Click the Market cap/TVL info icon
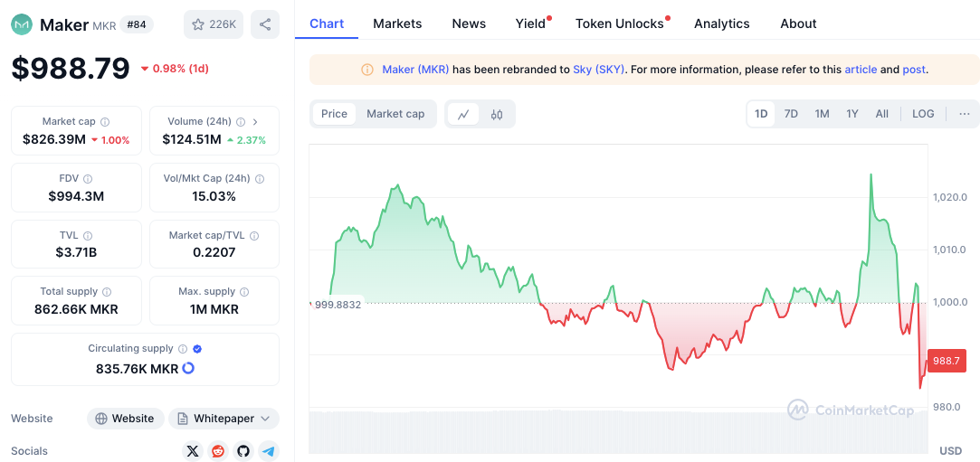Image resolution: width=980 pixels, height=462 pixels. click(x=253, y=235)
